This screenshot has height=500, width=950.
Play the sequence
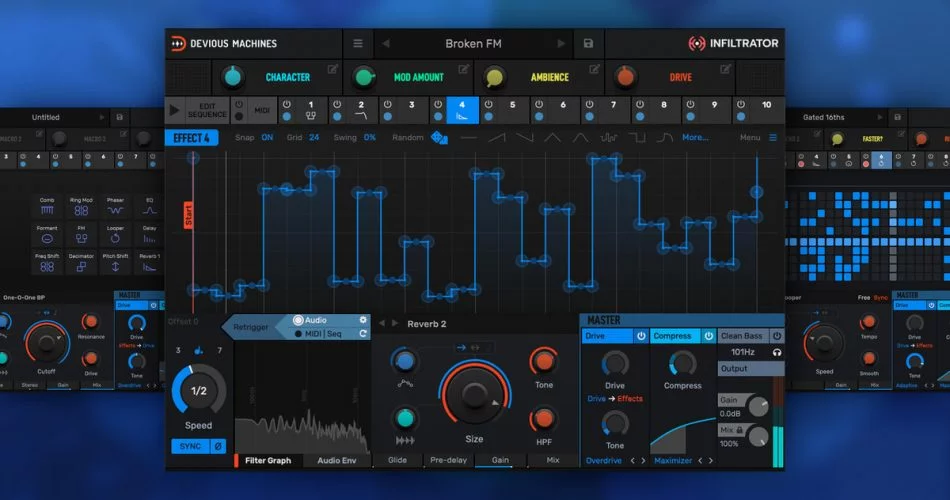174,110
